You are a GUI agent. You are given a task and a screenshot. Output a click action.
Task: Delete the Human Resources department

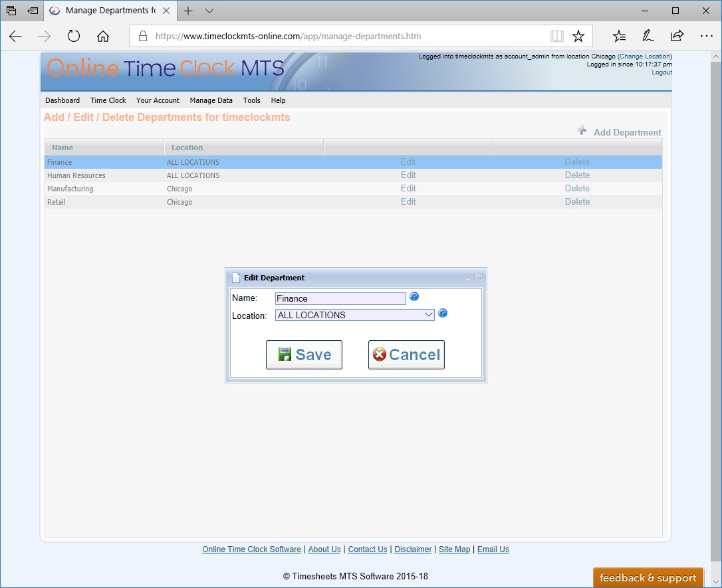pyautogui.click(x=577, y=175)
